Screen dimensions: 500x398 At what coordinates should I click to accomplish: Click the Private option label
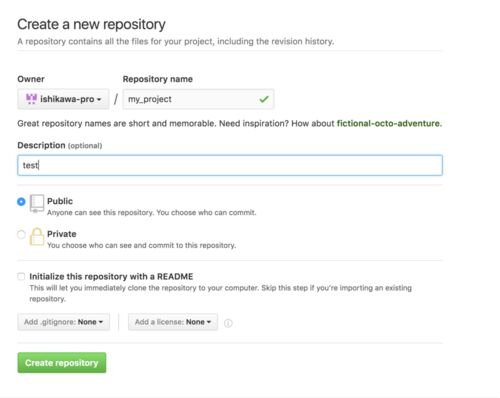pos(62,234)
